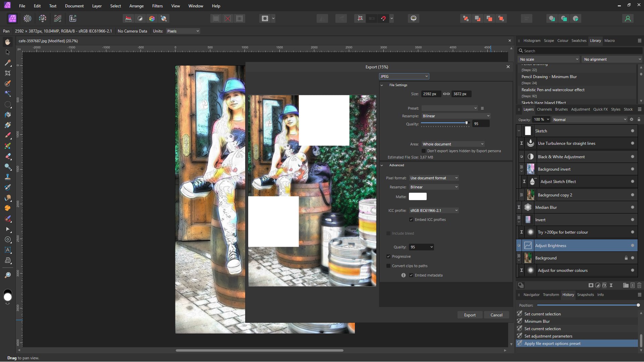Open Advanced Quality 95 dropdown
The image size is (644, 362).
click(x=421, y=247)
